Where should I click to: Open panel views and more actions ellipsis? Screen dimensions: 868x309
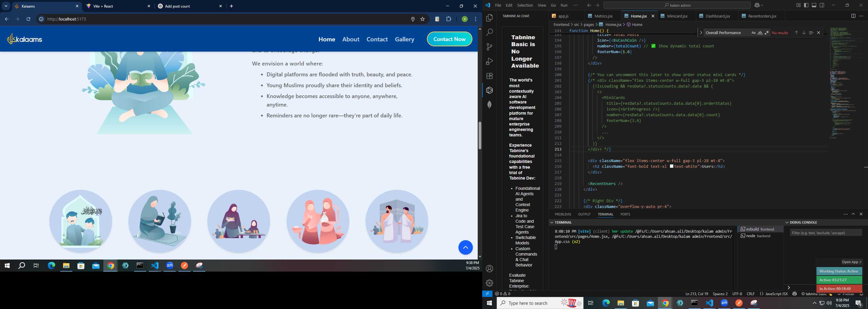pyautogui.click(x=845, y=214)
